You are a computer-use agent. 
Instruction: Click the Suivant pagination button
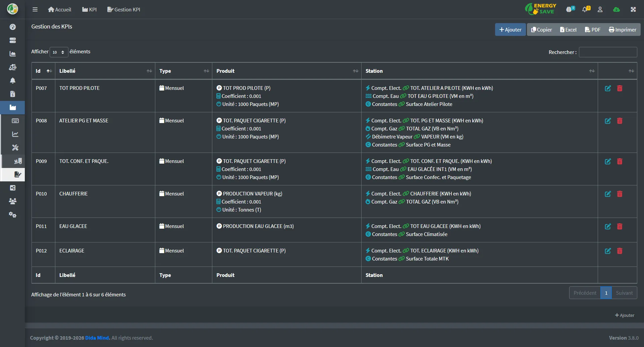pos(624,293)
